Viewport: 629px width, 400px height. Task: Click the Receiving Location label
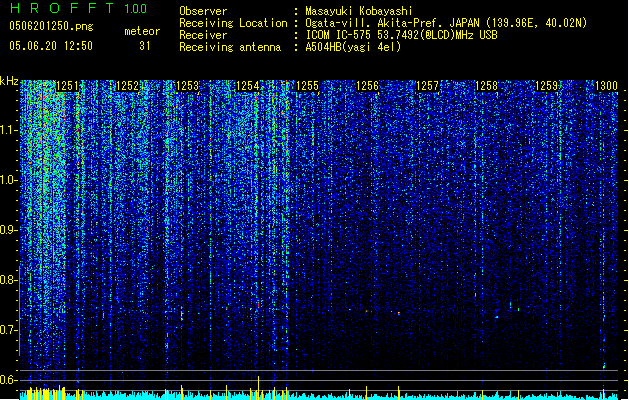[233, 23]
